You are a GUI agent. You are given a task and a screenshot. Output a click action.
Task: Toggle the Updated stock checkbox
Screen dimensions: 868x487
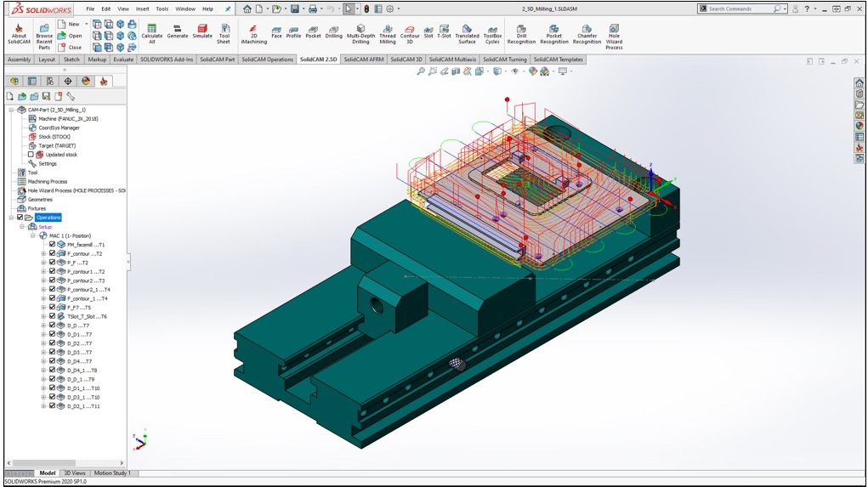tap(31, 155)
